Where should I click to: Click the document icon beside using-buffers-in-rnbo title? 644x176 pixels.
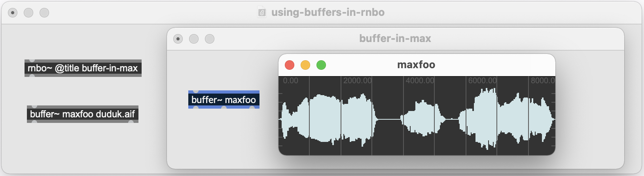262,13
